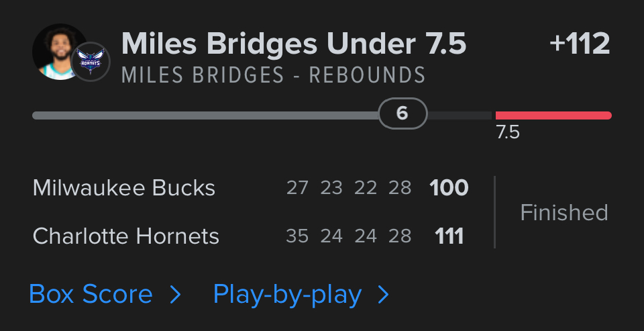Select the Milwaukee Bucks team name
Image resolution: width=644 pixels, height=331 pixels.
(124, 188)
